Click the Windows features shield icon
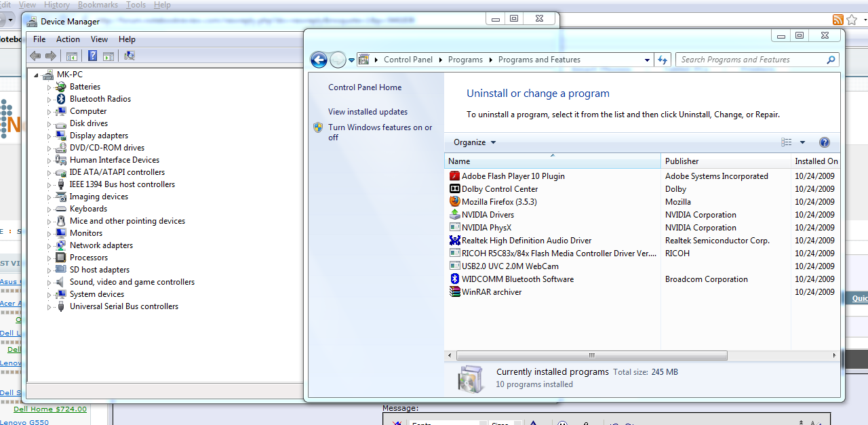Screen dimensions: 868x425 [x=318, y=127]
